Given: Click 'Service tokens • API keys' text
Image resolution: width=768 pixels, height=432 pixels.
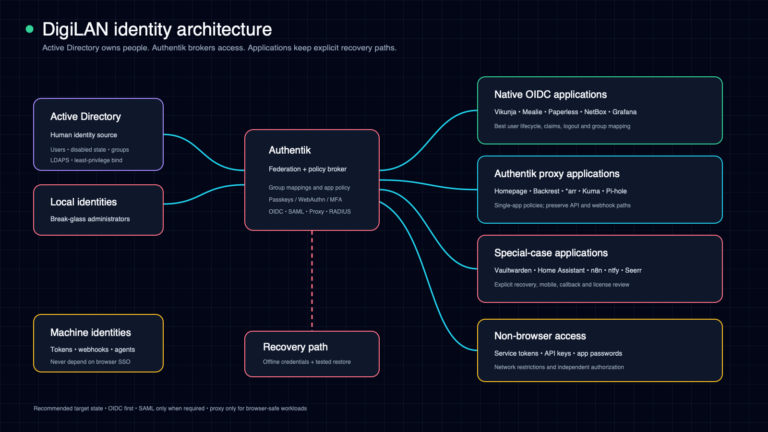Looking at the screenshot, I should coord(558,354).
